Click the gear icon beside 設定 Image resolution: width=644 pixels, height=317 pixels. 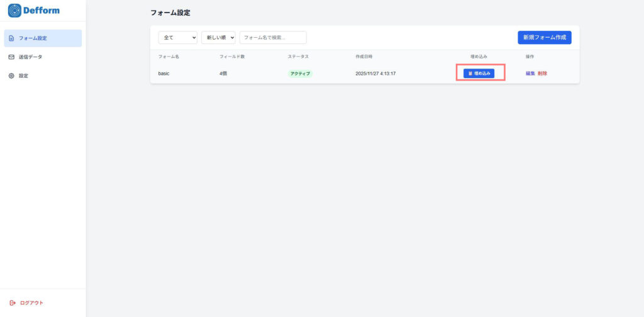click(11, 76)
